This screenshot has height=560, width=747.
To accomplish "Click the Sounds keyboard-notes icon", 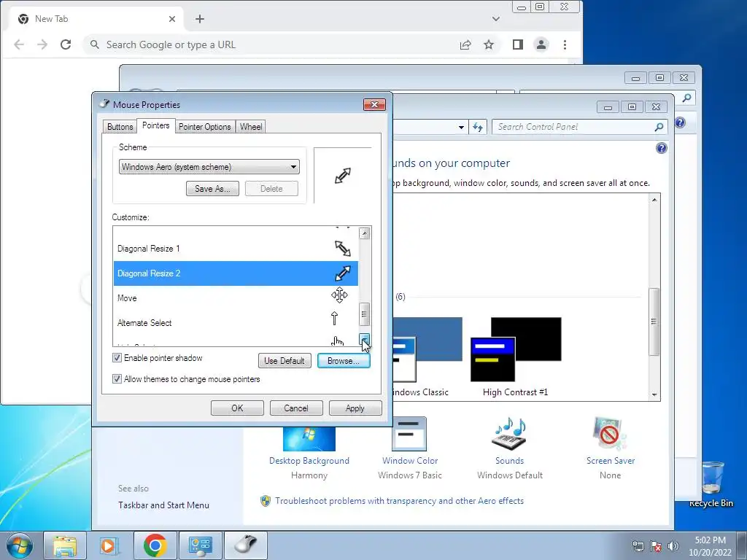I will click(x=509, y=433).
